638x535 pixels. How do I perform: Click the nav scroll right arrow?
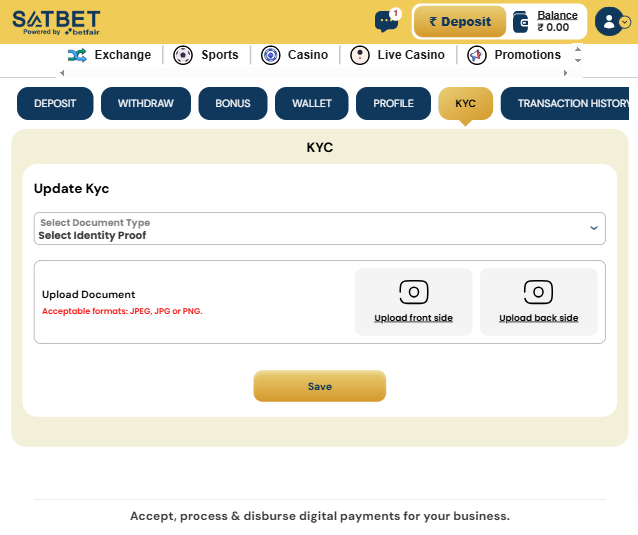point(565,73)
